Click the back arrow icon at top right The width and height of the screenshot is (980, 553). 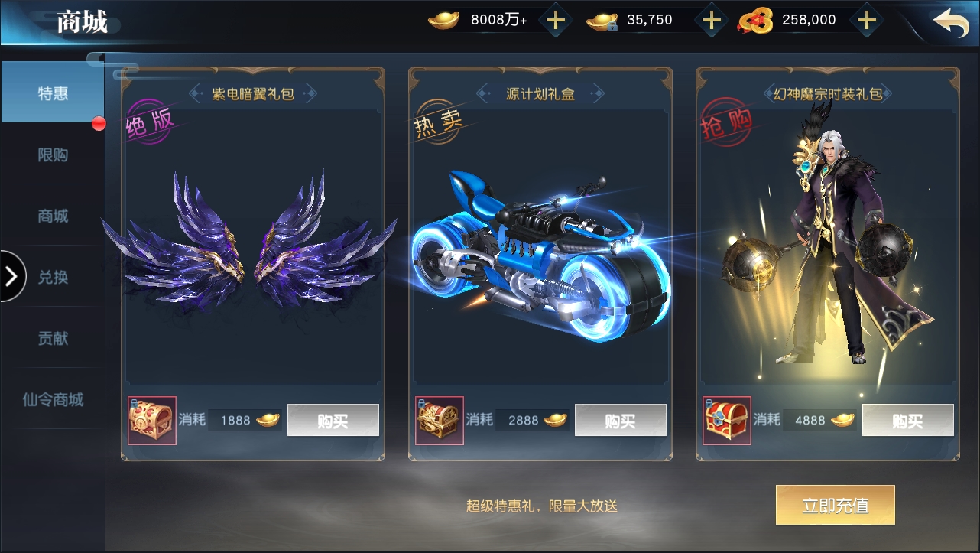[x=951, y=23]
